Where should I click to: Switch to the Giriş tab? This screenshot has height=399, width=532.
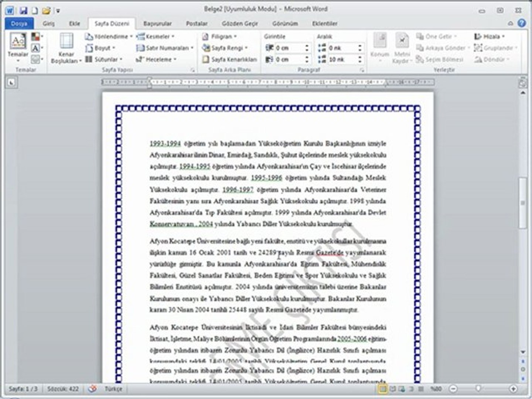[48, 24]
